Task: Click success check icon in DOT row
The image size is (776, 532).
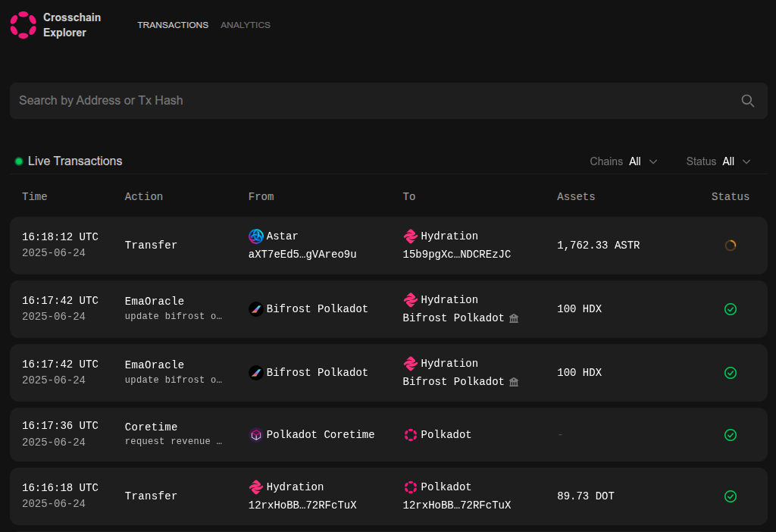Action: (730, 496)
